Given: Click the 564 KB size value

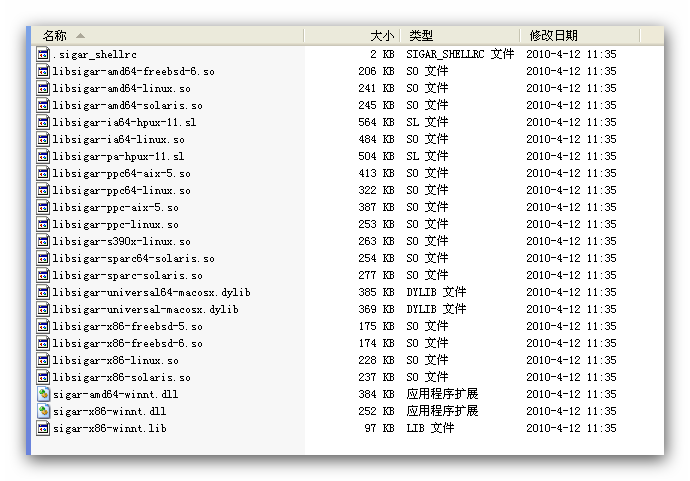Looking at the screenshot, I should [376, 122].
